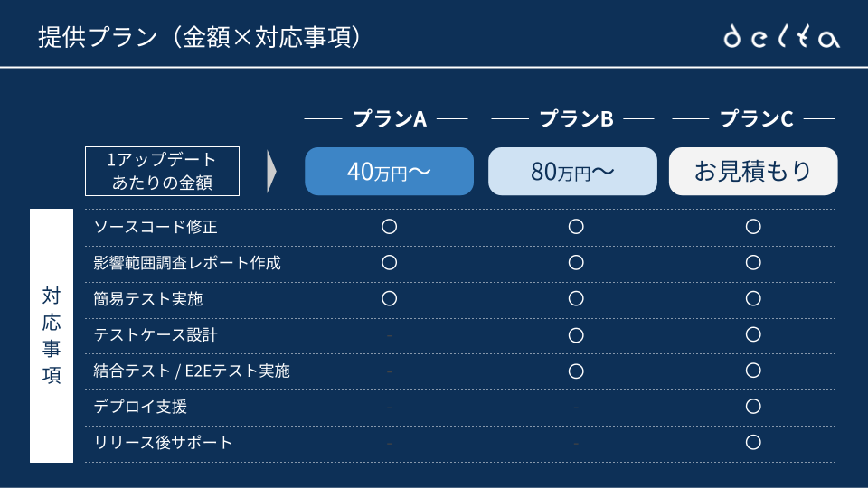Viewport: 868px width, 488px height.
Task: Click Plan A's circle for 影響範囲調査レポート作成
Action: click(x=389, y=263)
